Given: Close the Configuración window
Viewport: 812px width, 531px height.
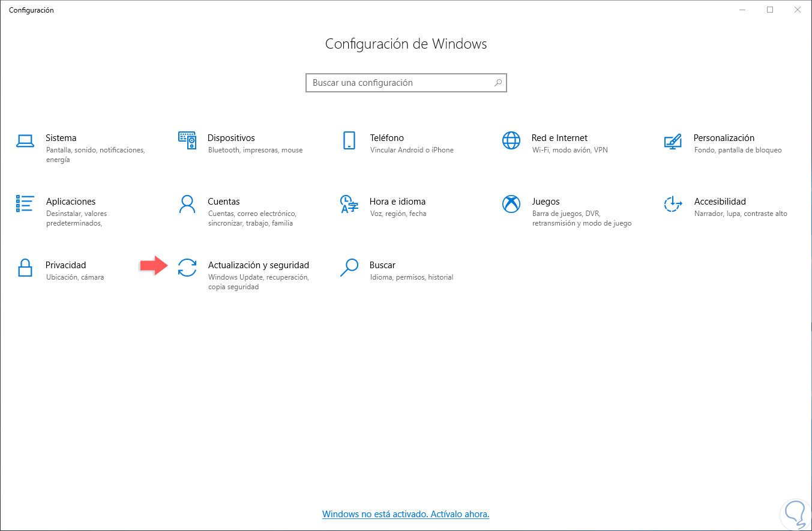Looking at the screenshot, I should (798, 10).
